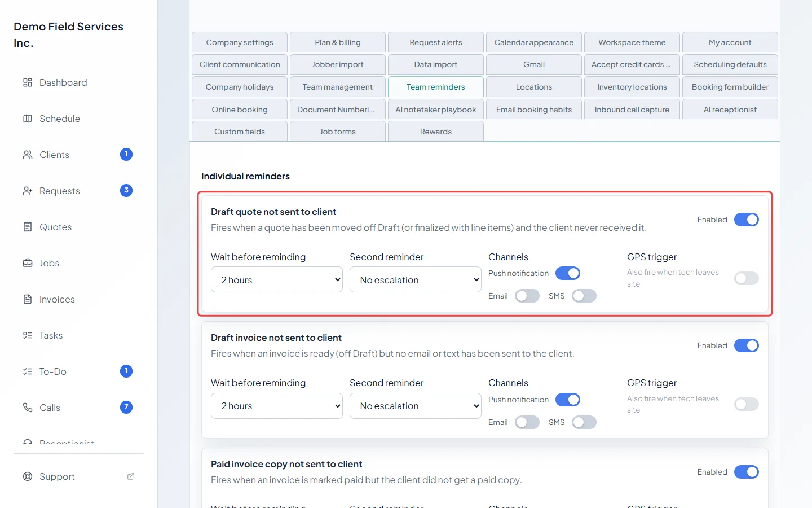Open the Gmail settings tab

[534, 64]
